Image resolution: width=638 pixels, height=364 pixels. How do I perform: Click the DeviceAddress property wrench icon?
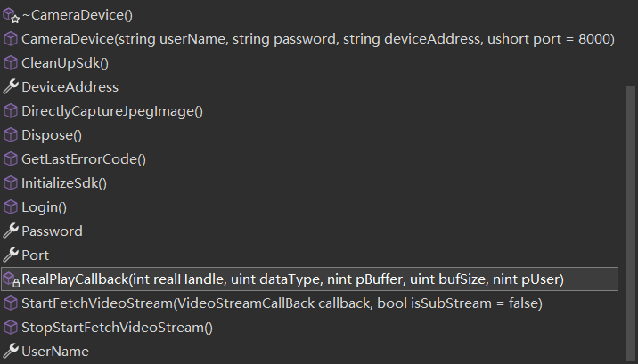[x=11, y=87]
